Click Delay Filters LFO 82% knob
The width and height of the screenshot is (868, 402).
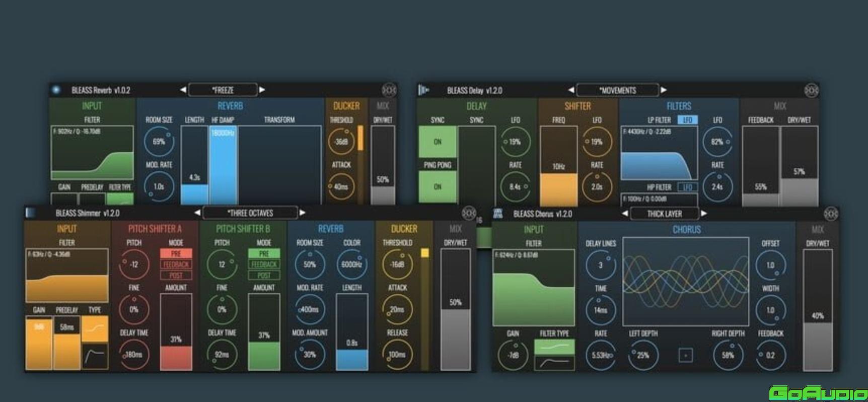pos(717,142)
